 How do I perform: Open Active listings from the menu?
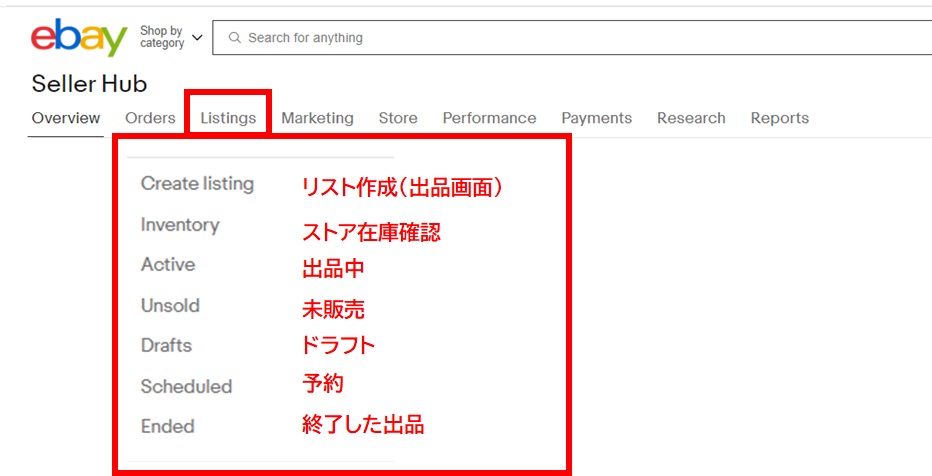point(168,265)
